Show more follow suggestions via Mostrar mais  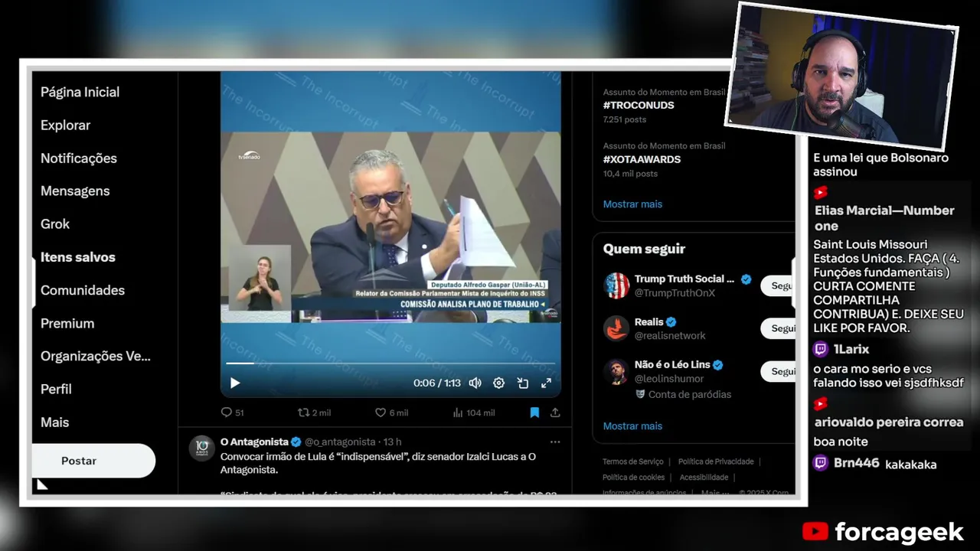[x=632, y=426]
